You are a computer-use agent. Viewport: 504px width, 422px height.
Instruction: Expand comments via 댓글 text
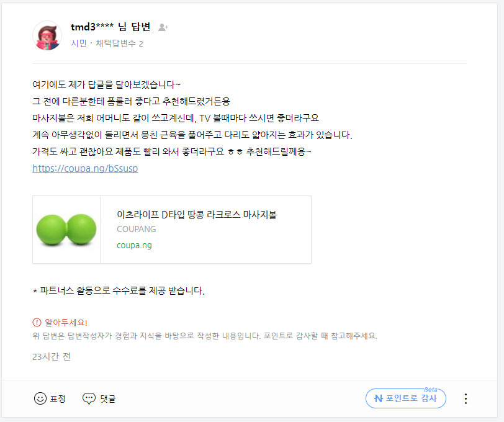coord(107,399)
